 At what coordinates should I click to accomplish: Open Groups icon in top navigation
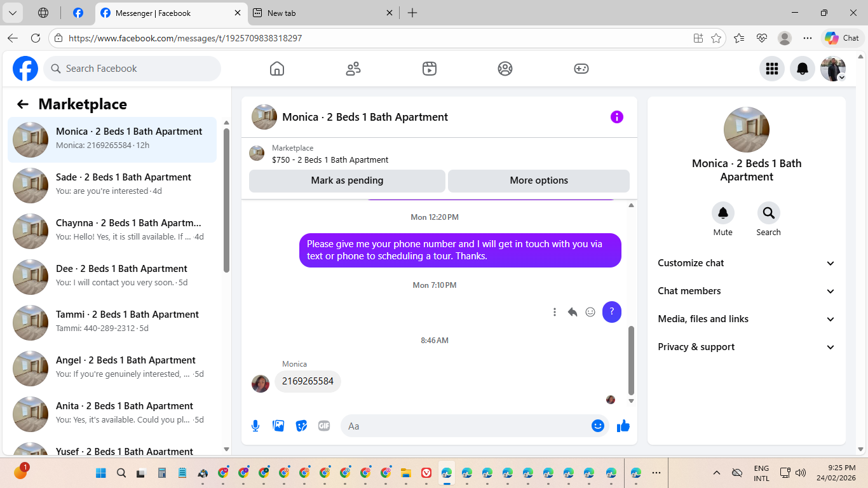(505, 69)
